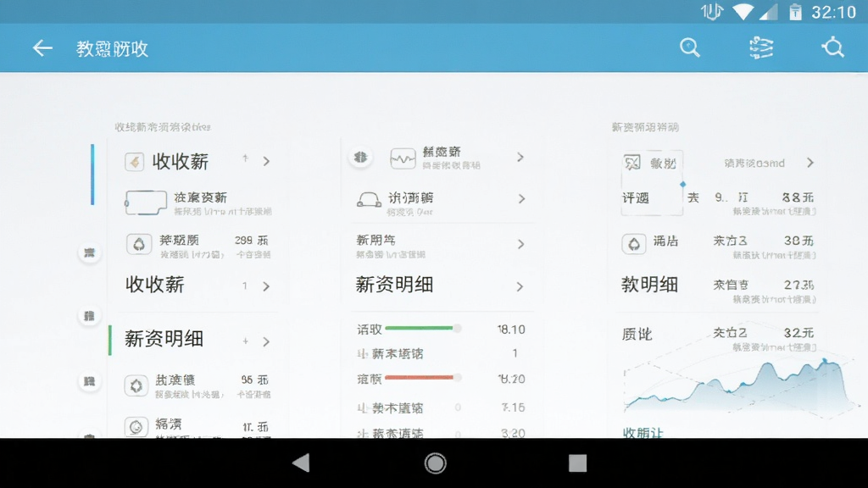Viewport: 868px width, 488px height.
Task: Select the 32元 amount
Action: coord(798,332)
